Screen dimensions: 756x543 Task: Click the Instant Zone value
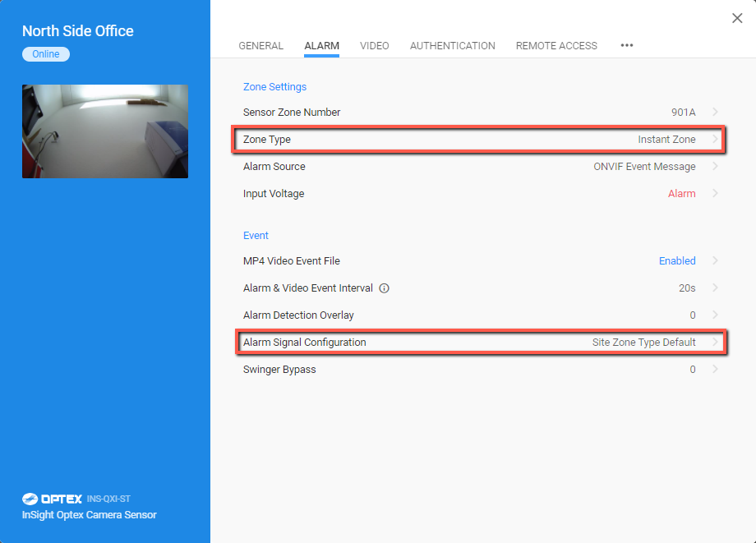pos(666,140)
